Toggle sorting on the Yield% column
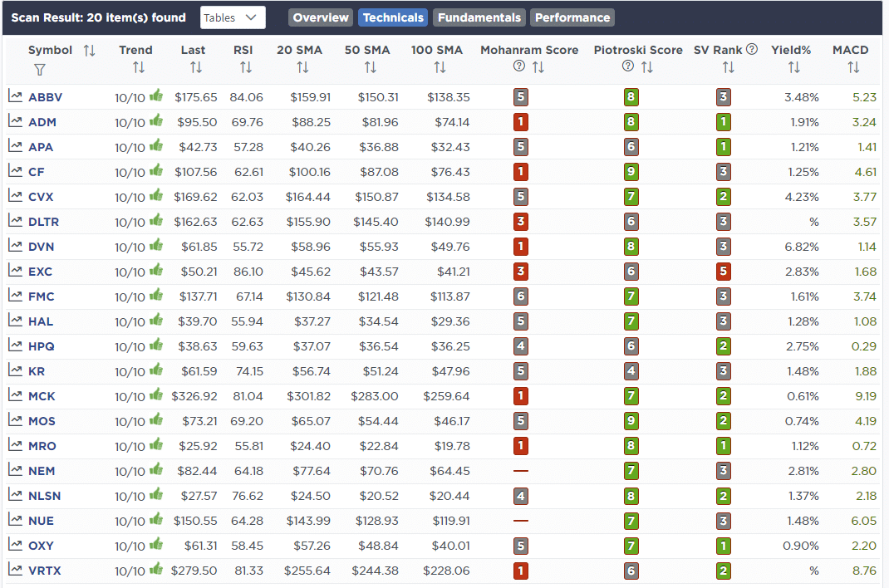This screenshot has height=588, width=889. [x=794, y=67]
